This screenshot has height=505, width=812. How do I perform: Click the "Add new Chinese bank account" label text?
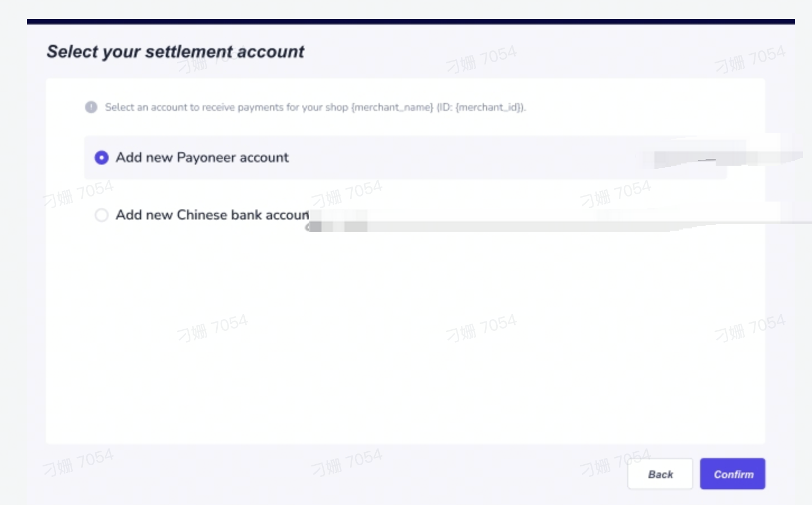pyautogui.click(x=212, y=215)
